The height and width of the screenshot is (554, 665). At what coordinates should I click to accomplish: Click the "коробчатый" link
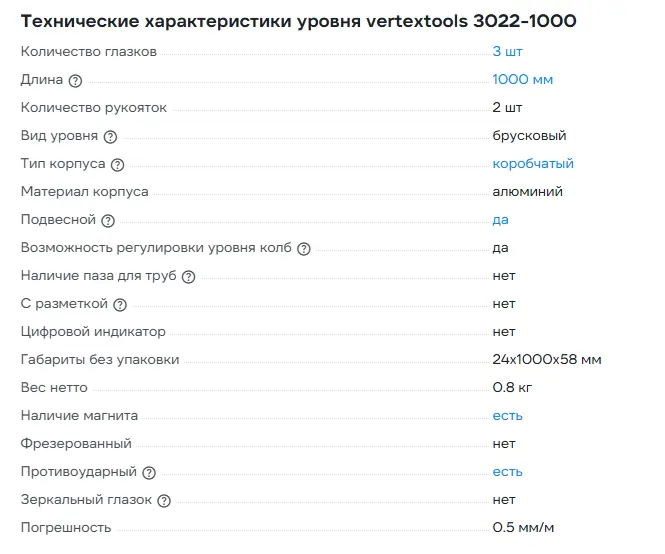[533, 163]
